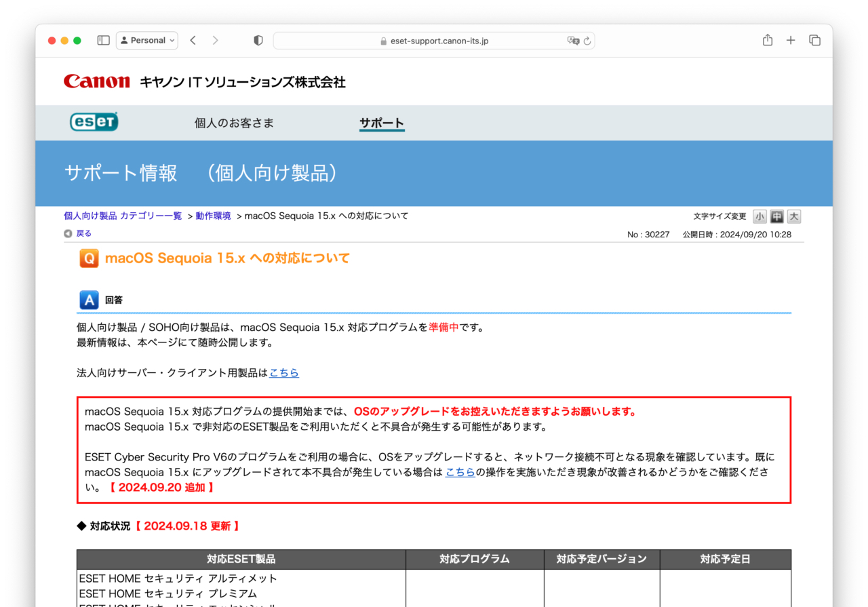Open the こちら link in red warning box
This screenshot has width=868, height=607.
[x=460, y=472]
